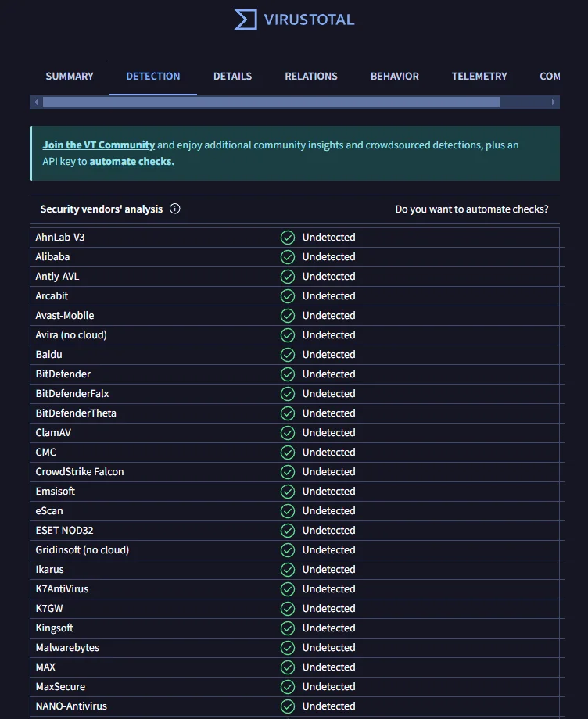Click the VIRUSTOTAL wordmark text
This screenshot has height=719, width=588.
(309, 20)
